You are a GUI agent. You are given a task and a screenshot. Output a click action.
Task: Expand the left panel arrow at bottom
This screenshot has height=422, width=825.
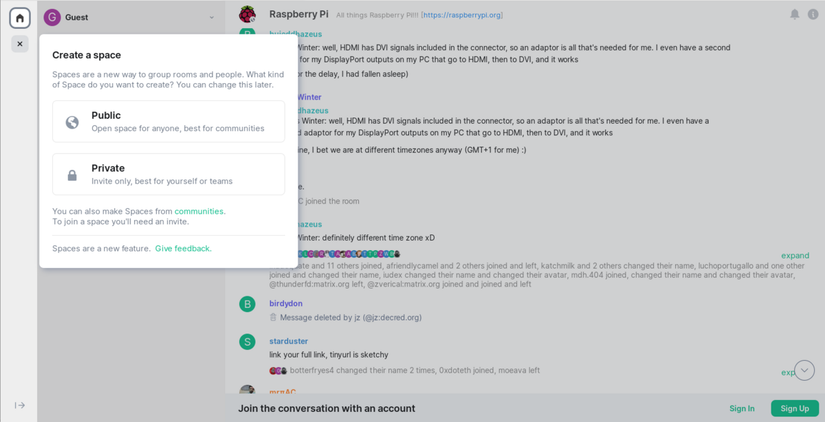[19, 405]
